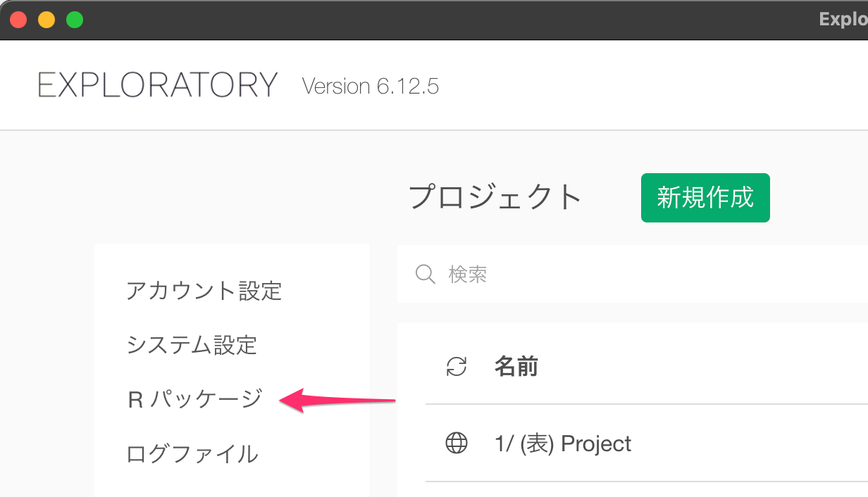Open システム設定 in the sidebar menu
This screenshot has height=497, width=868.
pyautogui.click(x=192, y=345)
